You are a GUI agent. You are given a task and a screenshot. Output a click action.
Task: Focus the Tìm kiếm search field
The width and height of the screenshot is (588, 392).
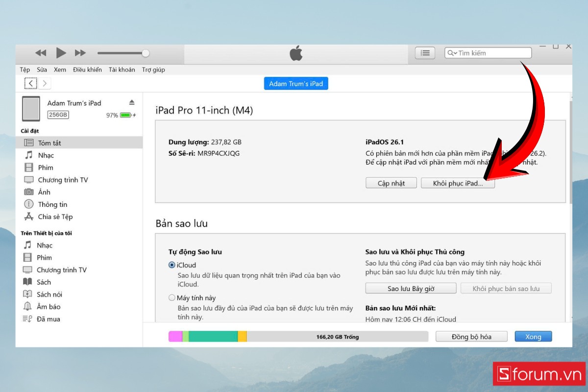click(488, 53)
